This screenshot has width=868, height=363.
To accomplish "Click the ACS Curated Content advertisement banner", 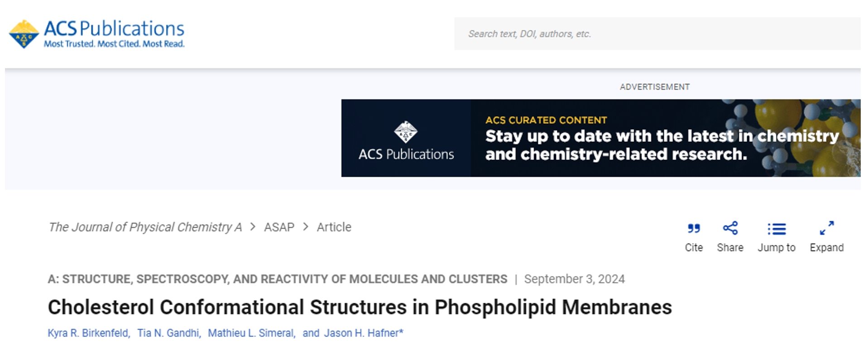I will (x=600, y=138).
